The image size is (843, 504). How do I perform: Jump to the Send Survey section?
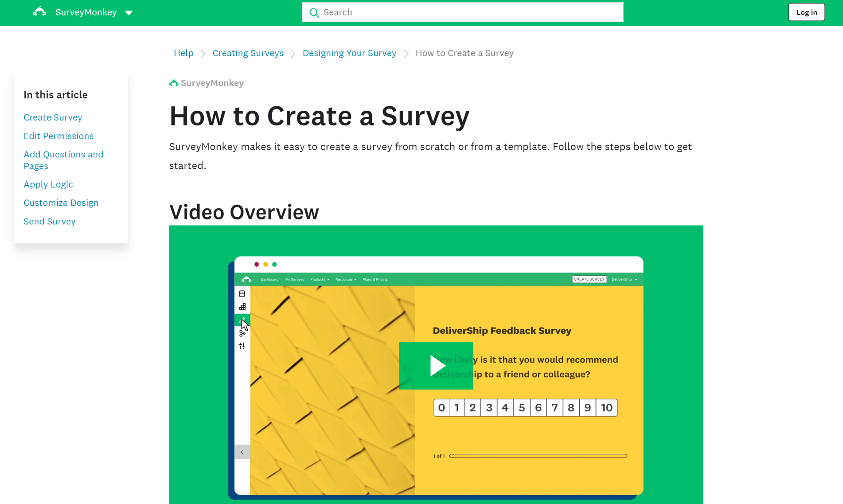[x=49, y=221]
